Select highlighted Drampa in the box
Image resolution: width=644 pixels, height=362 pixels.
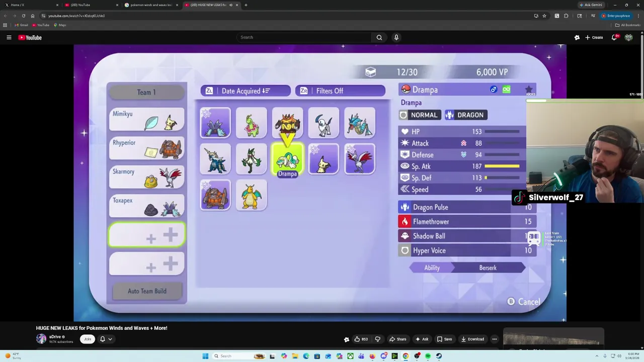point(288,160)
